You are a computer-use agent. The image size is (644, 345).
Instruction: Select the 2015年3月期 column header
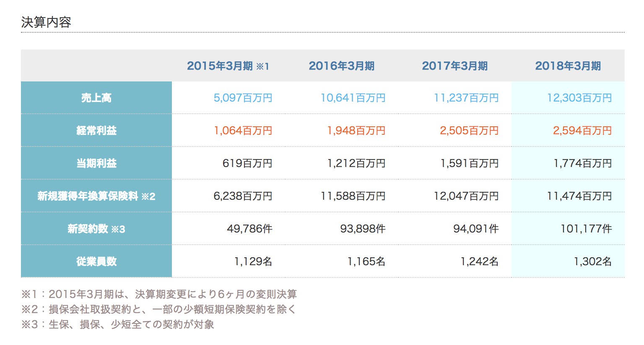click(x=228, y=66)
